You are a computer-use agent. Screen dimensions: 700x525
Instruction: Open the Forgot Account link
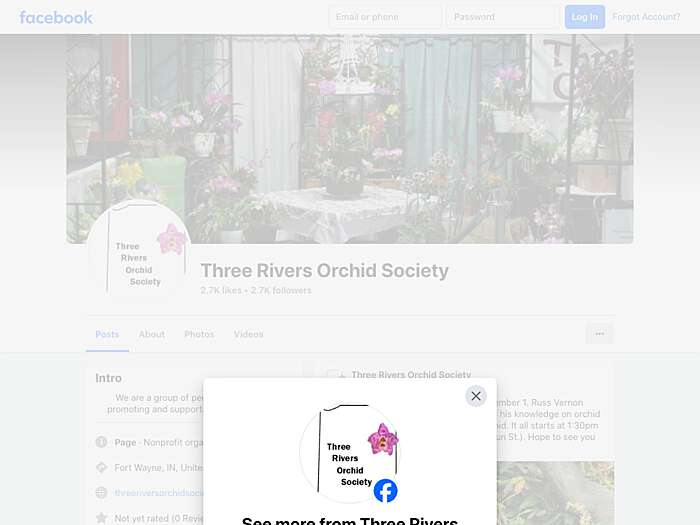pos(646,17)
